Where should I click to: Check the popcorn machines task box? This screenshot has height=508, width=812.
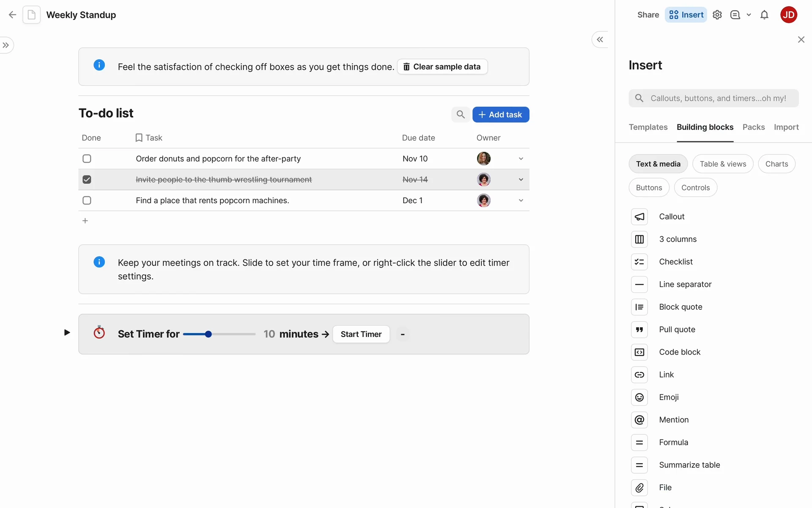tap(87, 200)
